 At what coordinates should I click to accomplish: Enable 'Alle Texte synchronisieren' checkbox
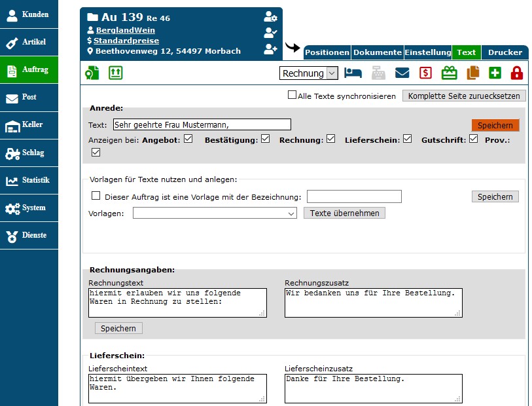click(293, 96)
